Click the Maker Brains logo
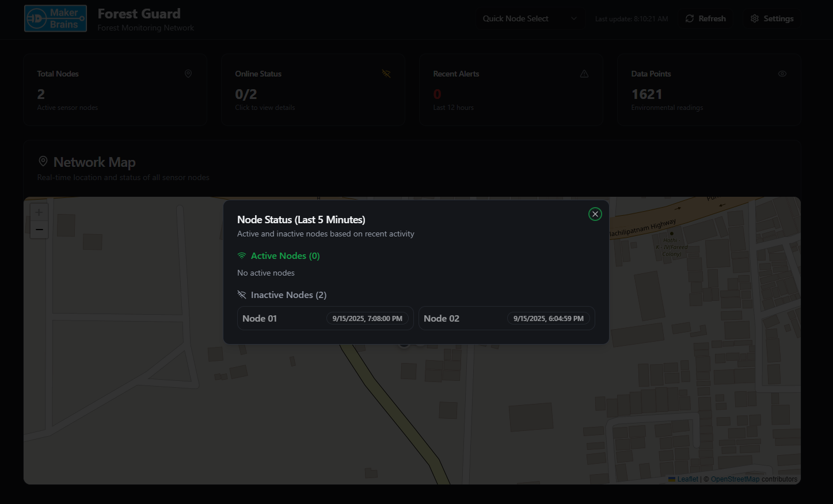Viewport: 833px width, 504px height. 55,18
